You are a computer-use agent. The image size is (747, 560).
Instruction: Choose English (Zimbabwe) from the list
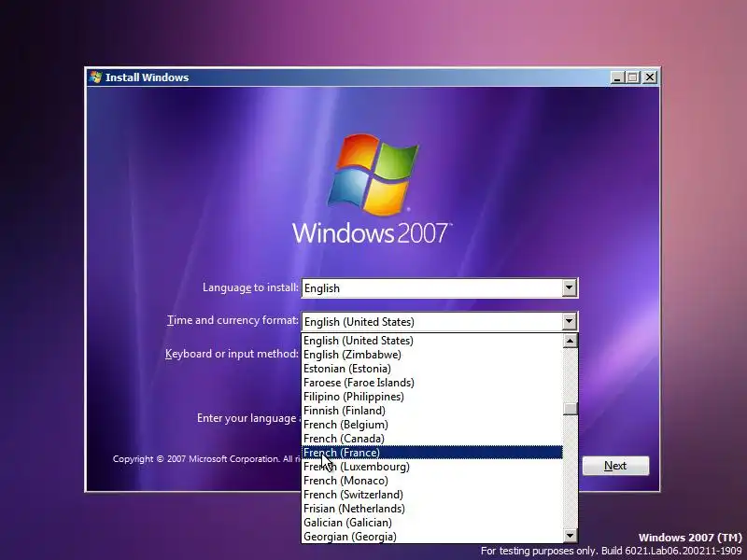pyautogui.click(x=432, y=355)
